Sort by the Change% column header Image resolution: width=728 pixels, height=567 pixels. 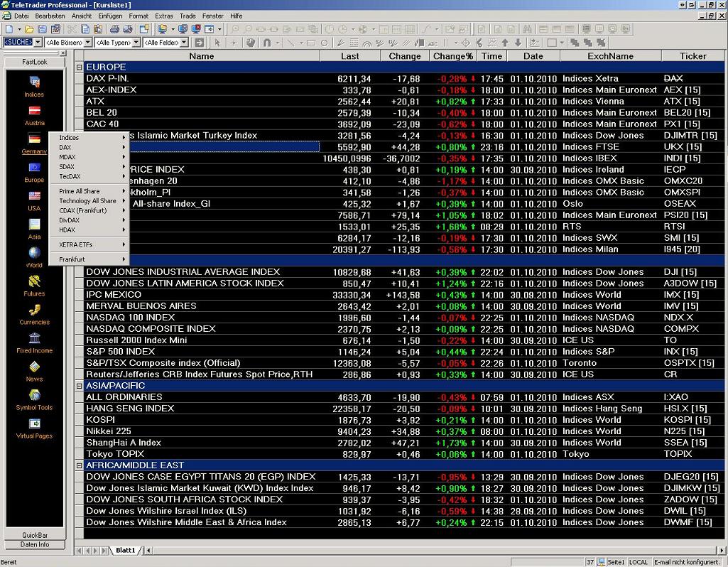(x=452, y=56)
